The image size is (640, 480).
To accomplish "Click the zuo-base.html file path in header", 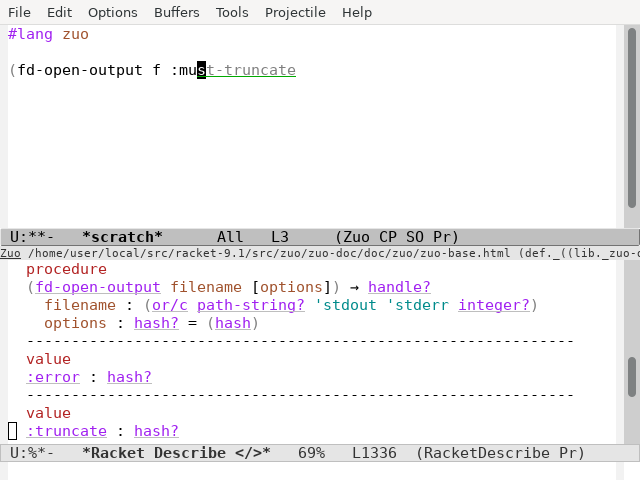I will coord(269,253).
